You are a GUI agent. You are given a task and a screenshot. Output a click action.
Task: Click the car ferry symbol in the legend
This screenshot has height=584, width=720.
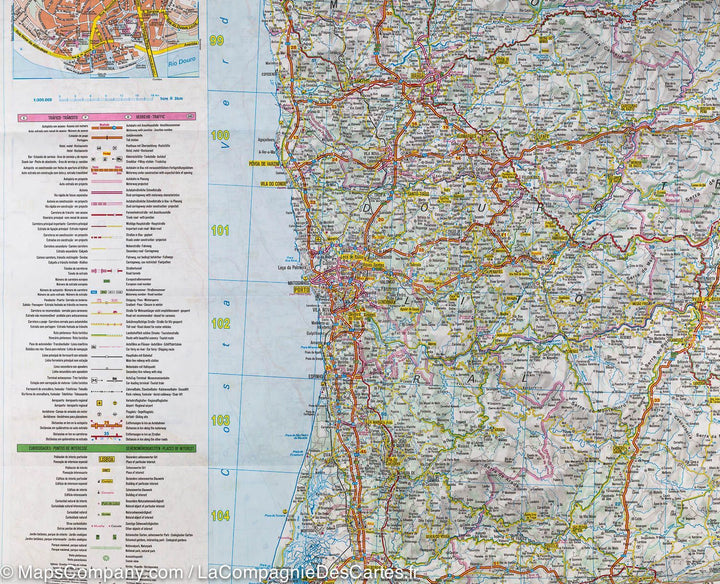coord(94,347)
